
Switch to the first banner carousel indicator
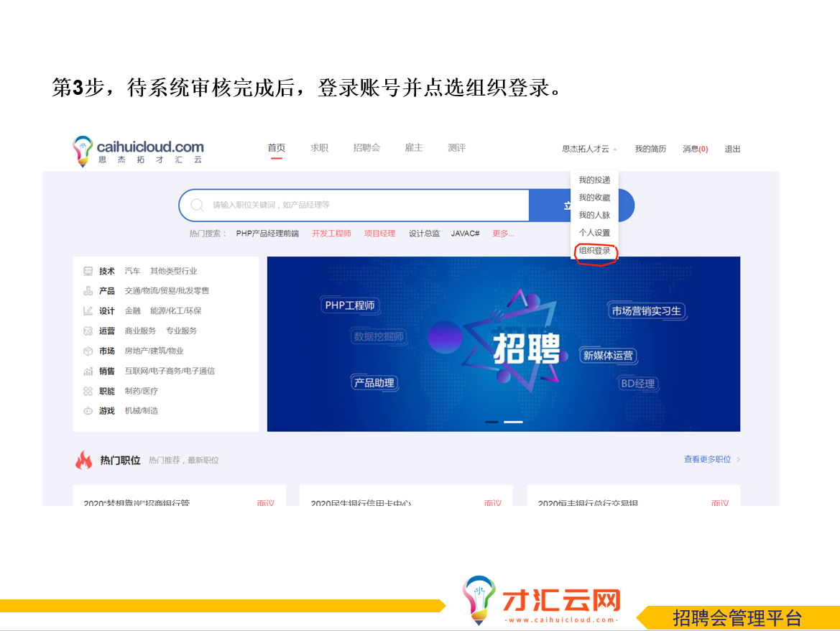point(491,422)
